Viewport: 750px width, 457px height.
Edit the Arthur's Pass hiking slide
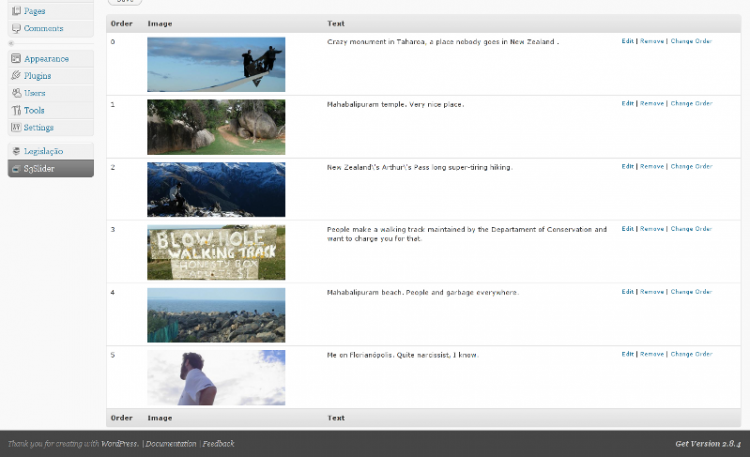[628, 167]
